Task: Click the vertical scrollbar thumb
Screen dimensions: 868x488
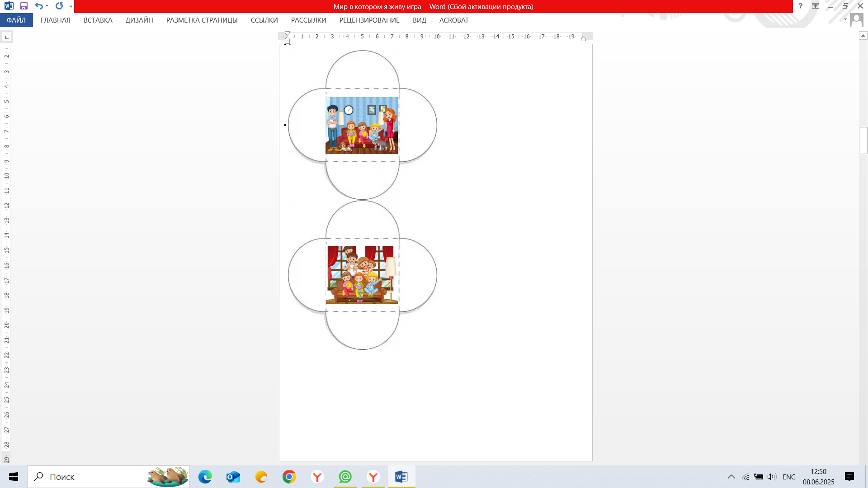Action: coord(863,141)
